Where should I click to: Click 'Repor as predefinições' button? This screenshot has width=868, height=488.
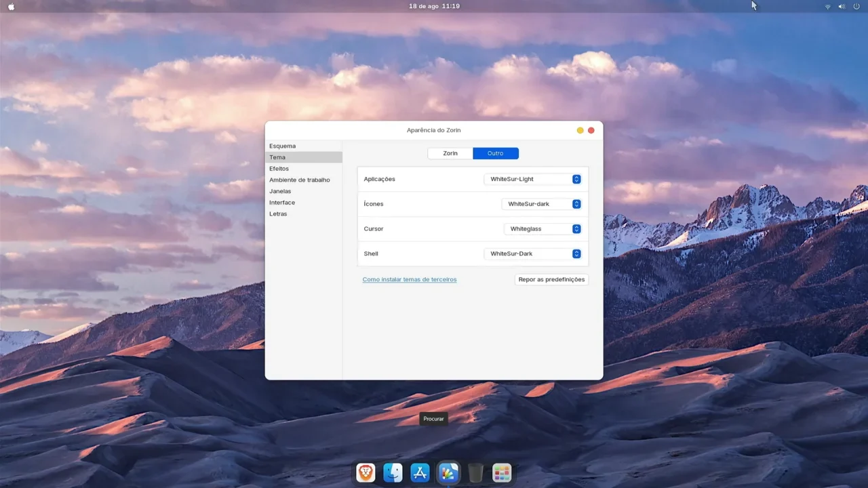(x=551, y=279)
